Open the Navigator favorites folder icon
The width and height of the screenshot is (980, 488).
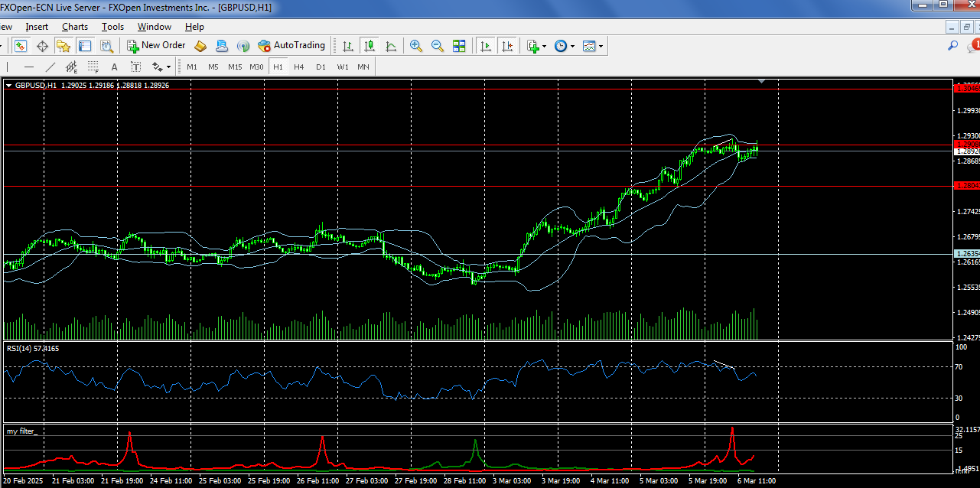click(x=63, y=46)
